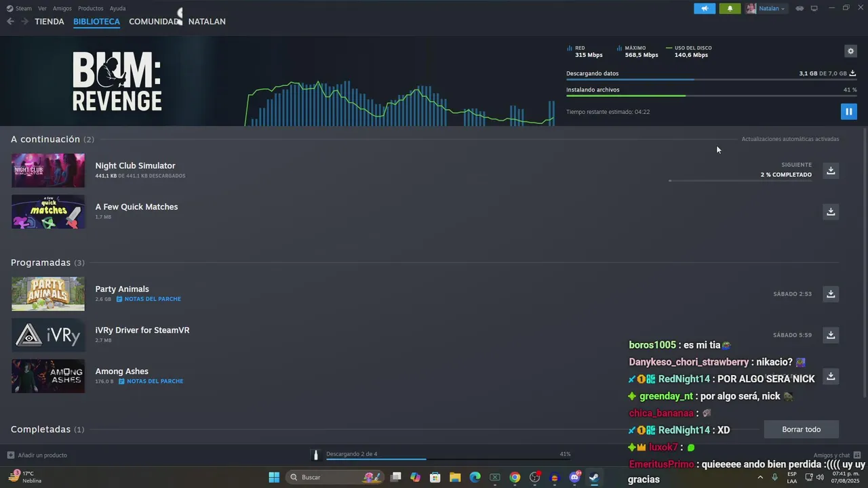Click the download icon beside 3,1 GB

coord(852,73)
